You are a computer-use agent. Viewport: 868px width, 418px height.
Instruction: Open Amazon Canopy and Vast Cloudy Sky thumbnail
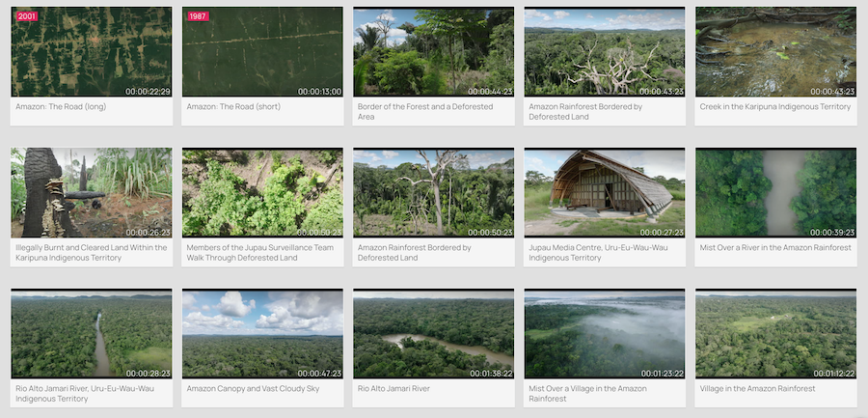point(262,334)
